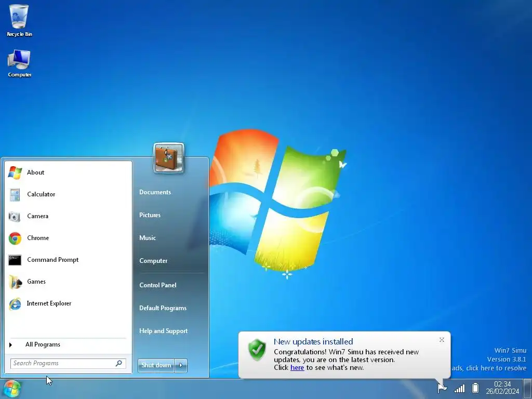
Task: Click the Shut down button
Action: pos(156,365)
